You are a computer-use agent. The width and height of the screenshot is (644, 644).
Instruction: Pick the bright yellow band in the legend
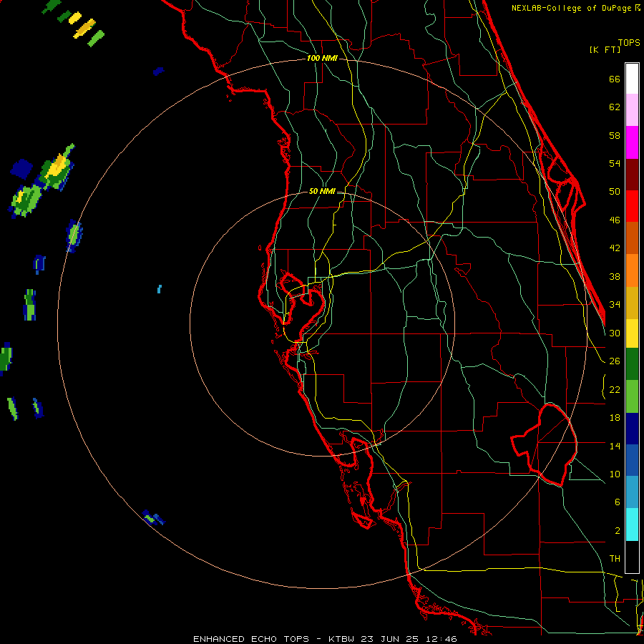pos(632,333)
